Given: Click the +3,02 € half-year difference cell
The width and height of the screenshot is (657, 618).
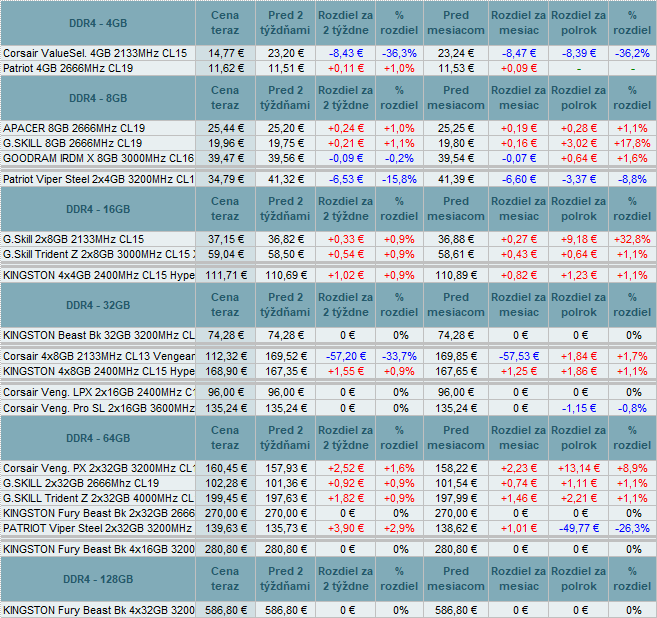Looking at the screenshot, I should (579, 143).
